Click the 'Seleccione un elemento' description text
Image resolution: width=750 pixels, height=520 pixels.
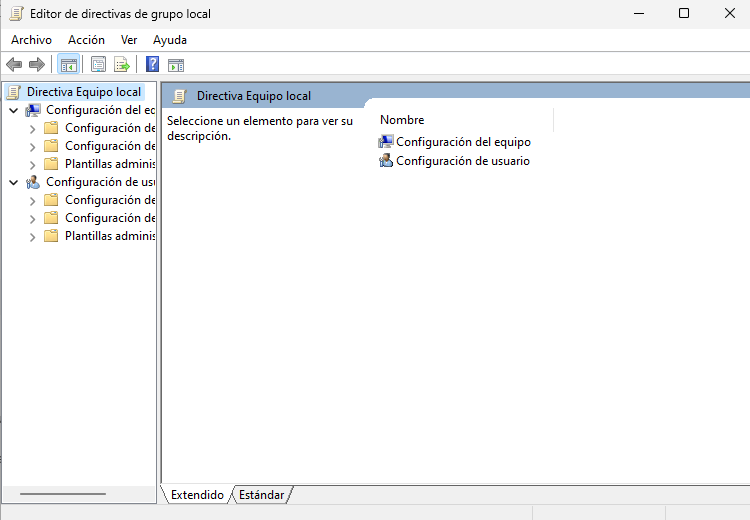tap(260, 128)
